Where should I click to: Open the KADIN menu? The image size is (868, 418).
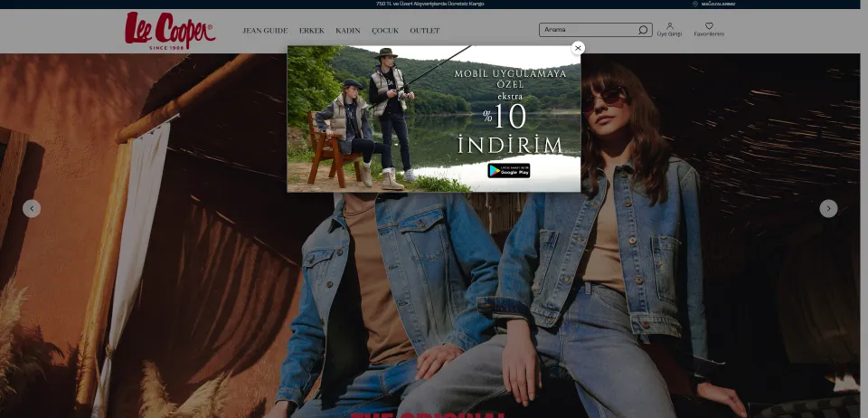coord(347,31)
